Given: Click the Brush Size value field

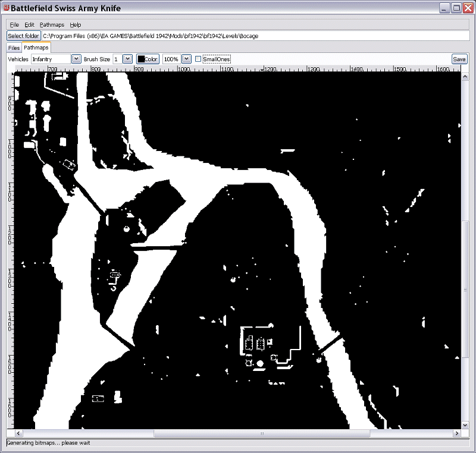Looking at the screenshot, I should 117,59.
